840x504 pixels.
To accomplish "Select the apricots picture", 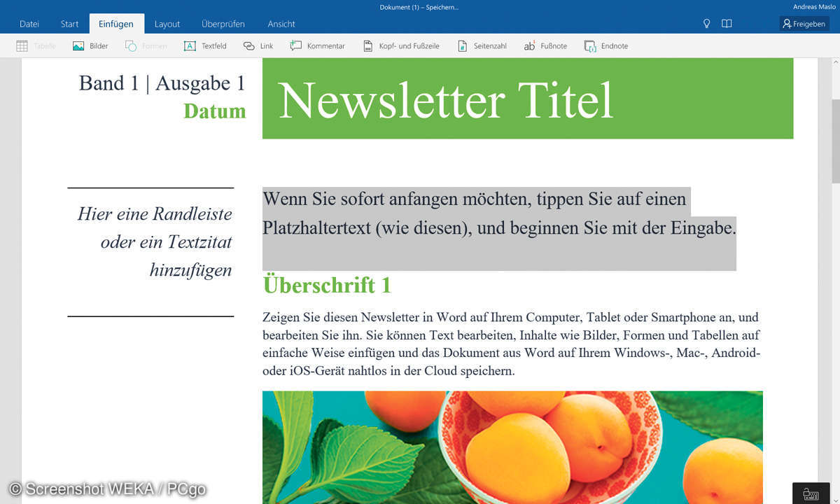I will pos(512,447).
